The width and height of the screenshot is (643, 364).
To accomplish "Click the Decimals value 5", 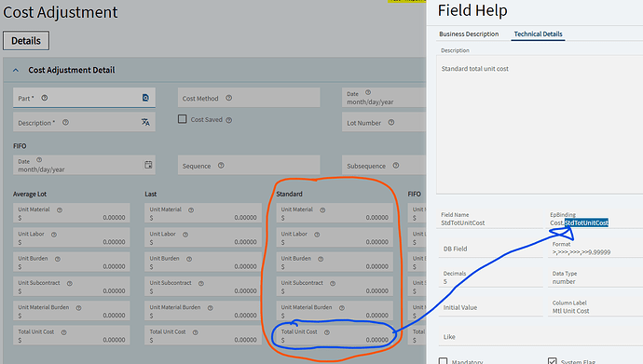I will pos(445,282).
